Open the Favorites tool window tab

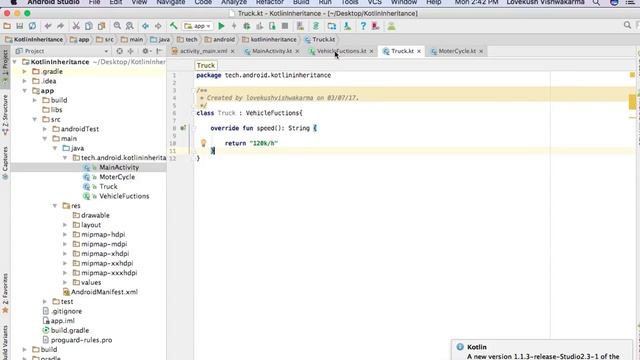5,293
